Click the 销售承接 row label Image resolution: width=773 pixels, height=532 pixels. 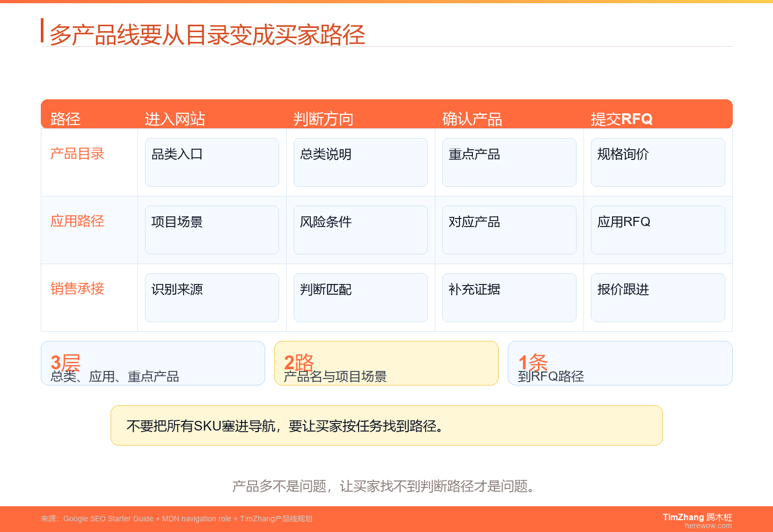pos(77,289)
